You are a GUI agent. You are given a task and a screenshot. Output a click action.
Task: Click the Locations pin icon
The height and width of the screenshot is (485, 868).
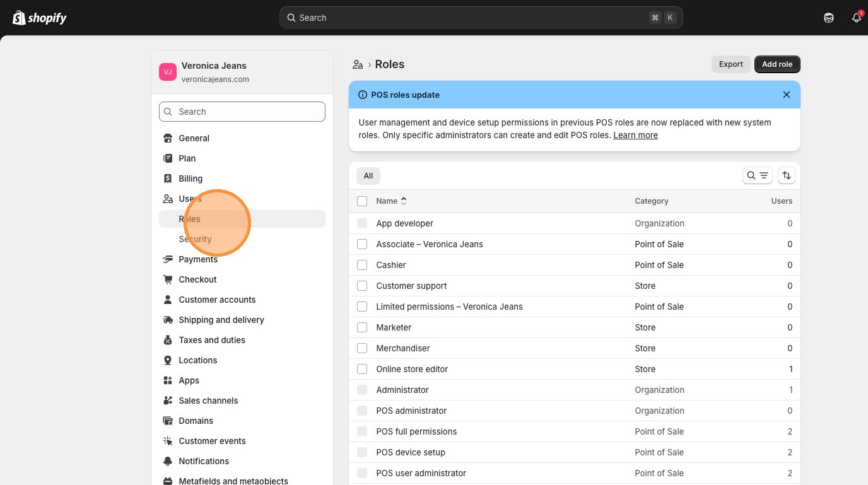[168, 360]
